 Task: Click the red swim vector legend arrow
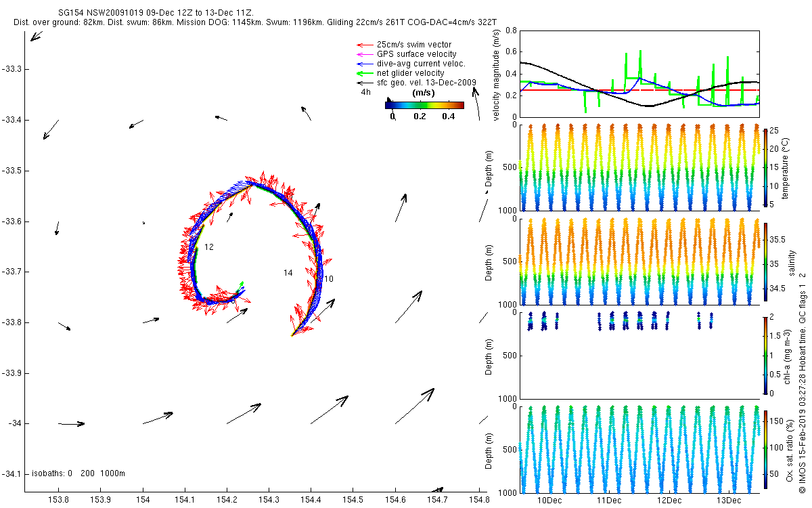click(365, 45)
